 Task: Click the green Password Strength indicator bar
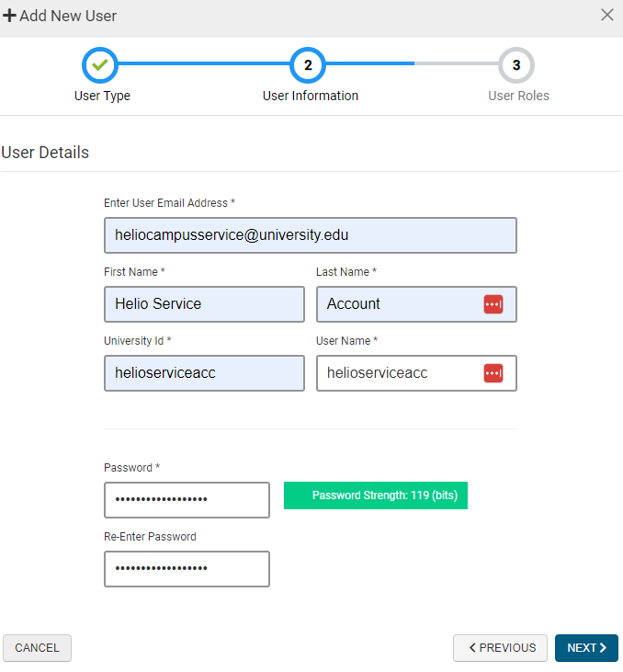click(x=375, y=495)
